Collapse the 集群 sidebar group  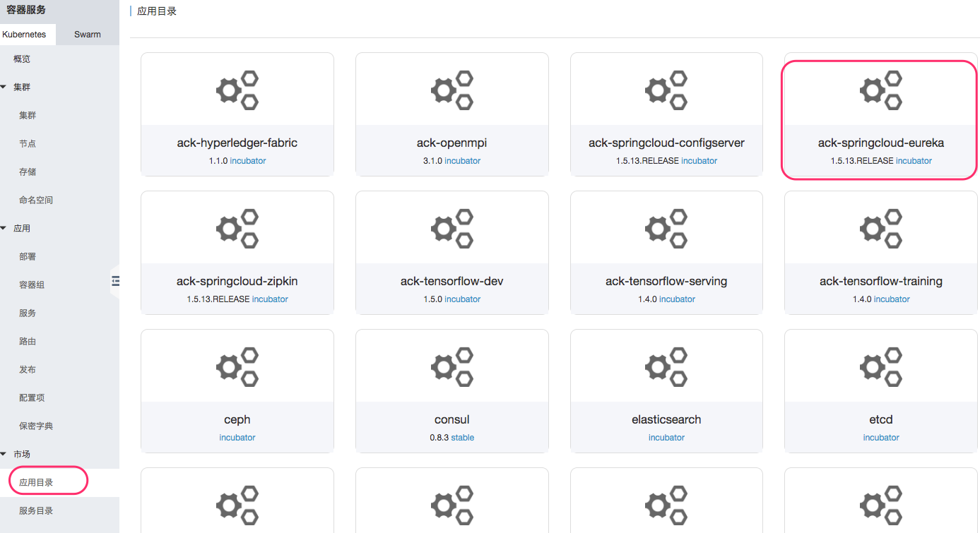pos(4,87)
